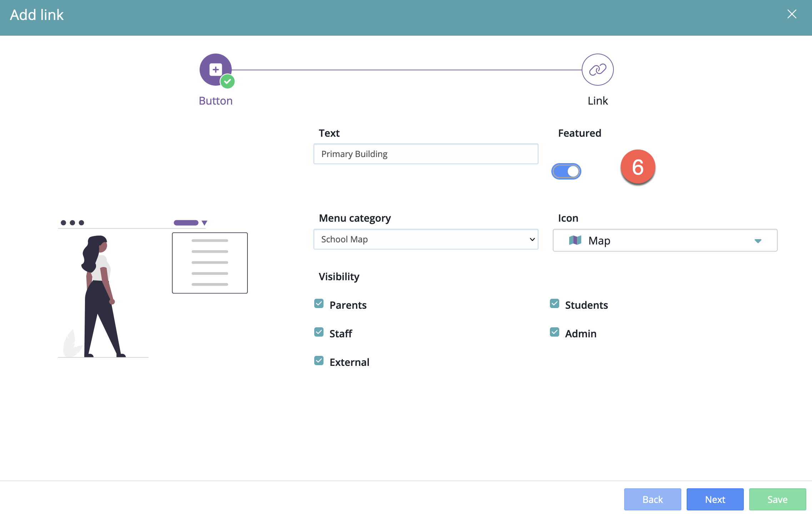Uncheck the Admin visibility checkbox

coord(555,332)
